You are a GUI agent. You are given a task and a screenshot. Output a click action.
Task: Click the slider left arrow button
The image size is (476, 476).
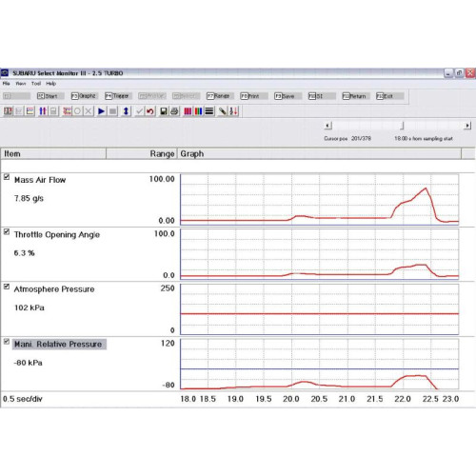[x=328, y=126]
